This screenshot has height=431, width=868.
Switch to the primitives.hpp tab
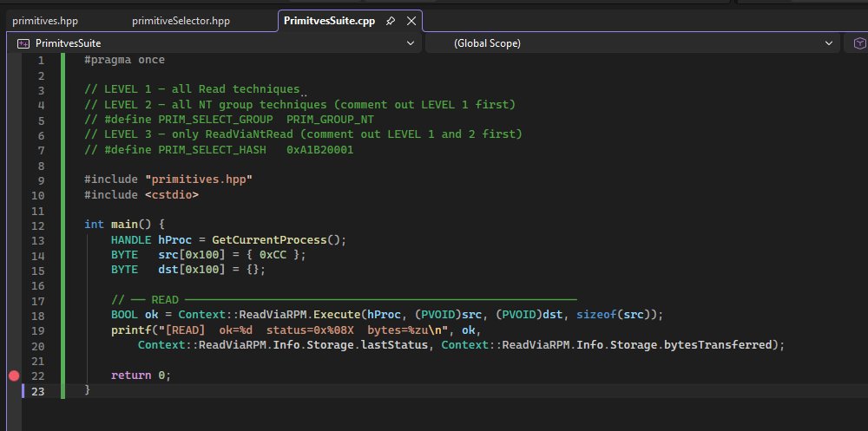(x=45, y=21)
